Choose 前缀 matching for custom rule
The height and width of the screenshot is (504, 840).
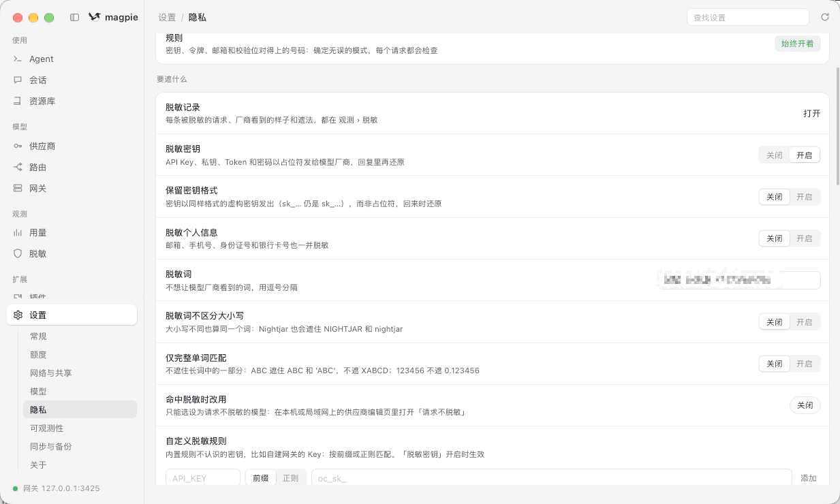coord(261,478)
